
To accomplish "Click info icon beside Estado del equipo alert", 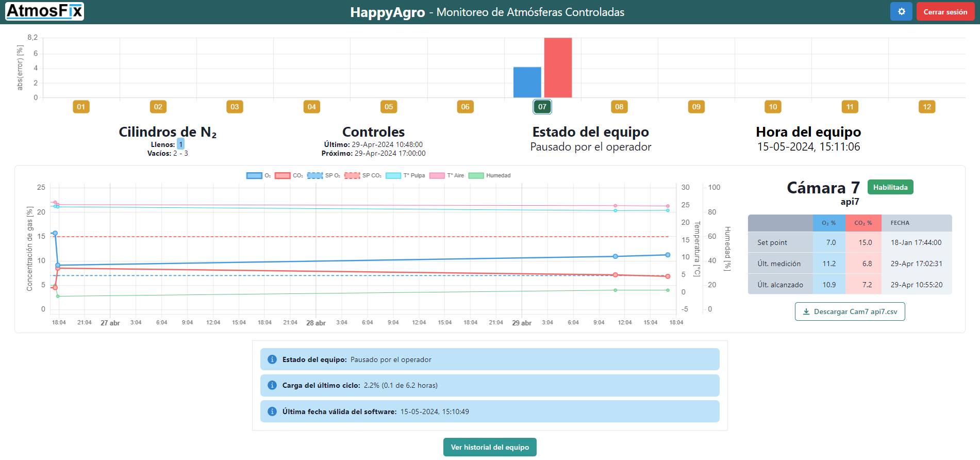I will tap(272, 359).
